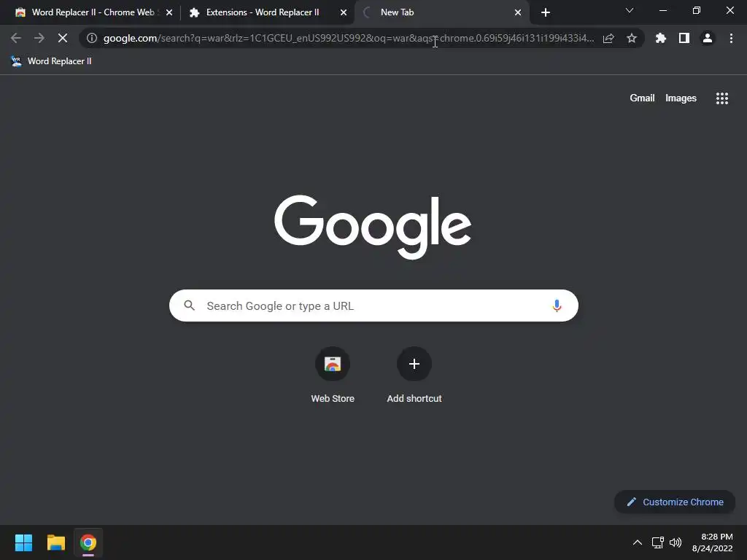This screenshot has height=560, width=747.
Task: Share this page icon
Action: tap(608, 38)
